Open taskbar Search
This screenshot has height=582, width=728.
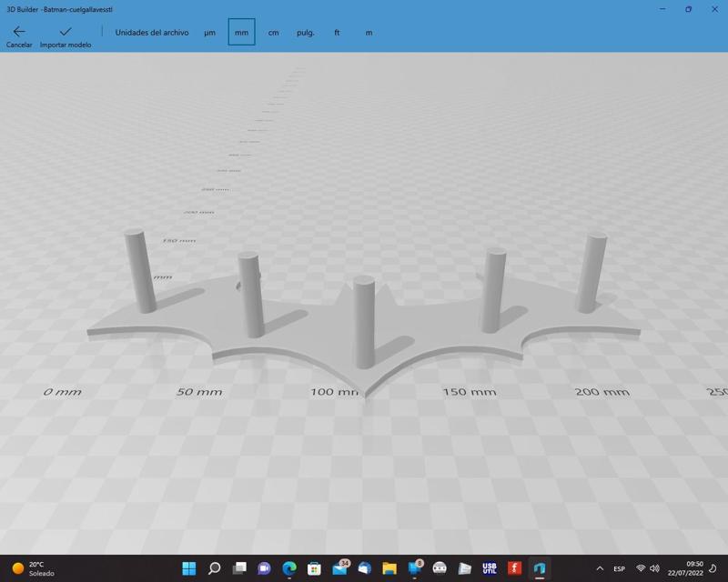[x=214, y=568]
